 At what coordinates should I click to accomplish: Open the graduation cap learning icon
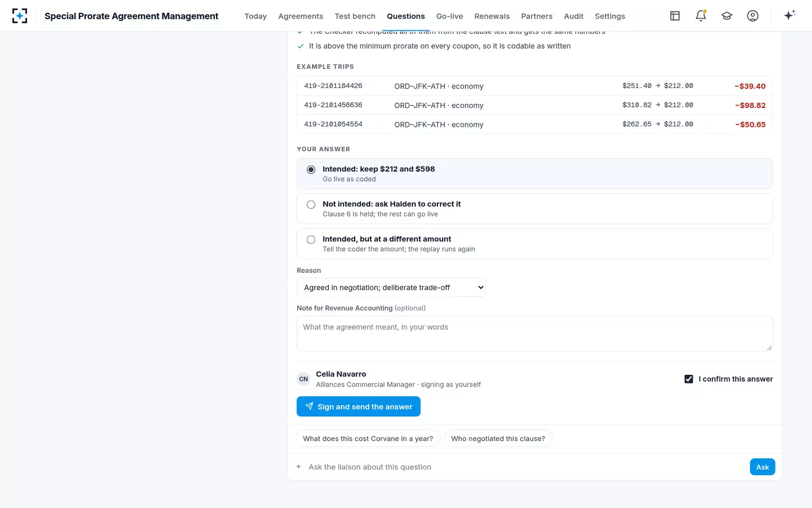727,16
